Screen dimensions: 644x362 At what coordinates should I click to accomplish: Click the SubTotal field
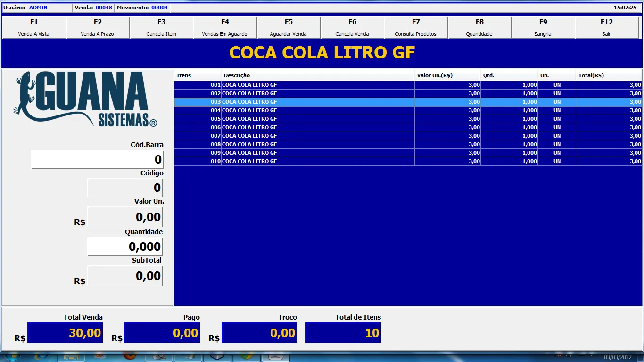pos(125,276)
